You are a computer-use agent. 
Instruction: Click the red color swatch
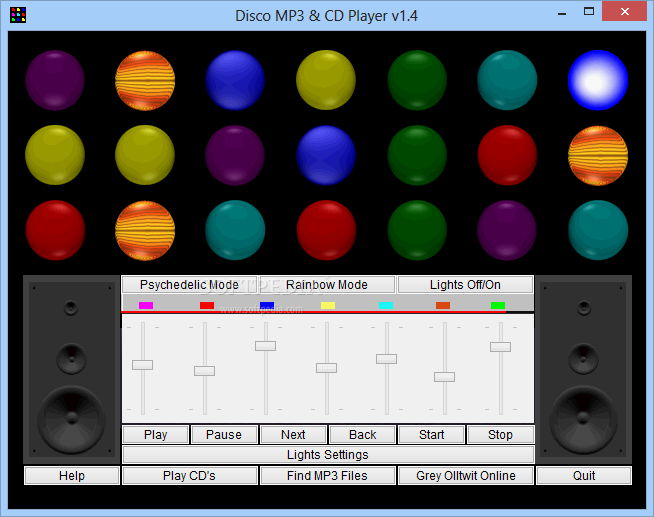point(207,305)
